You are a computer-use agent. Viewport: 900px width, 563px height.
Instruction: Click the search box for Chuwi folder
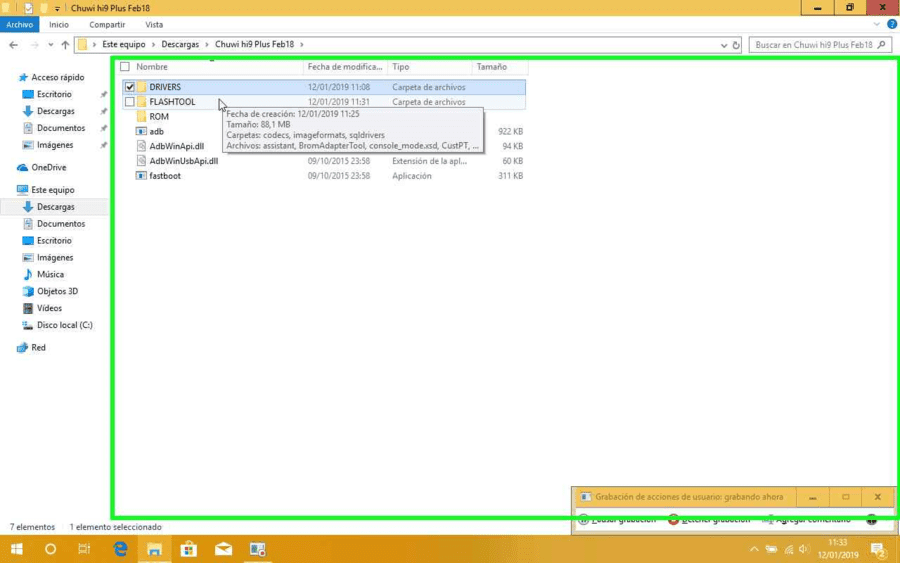pos(820,45)
